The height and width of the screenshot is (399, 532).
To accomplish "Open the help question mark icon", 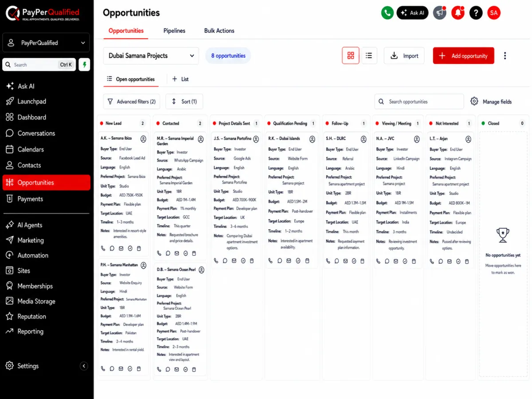I will pyautogui.click(x=476, y=13).
